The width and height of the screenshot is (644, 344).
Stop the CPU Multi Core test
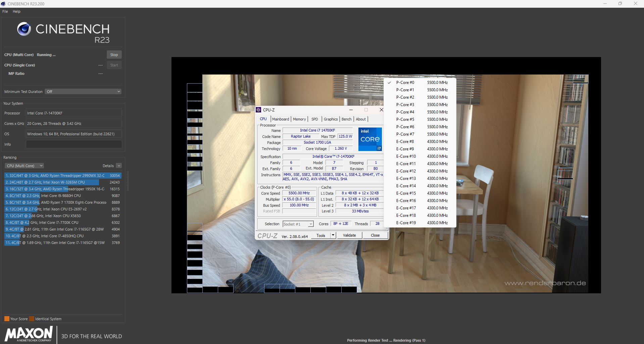point(114,55)
